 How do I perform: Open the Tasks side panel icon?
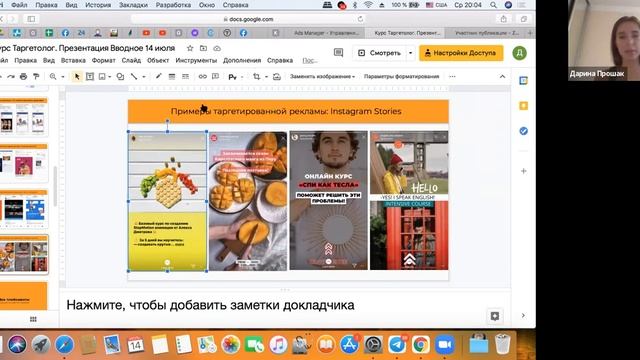click(523, 131)
